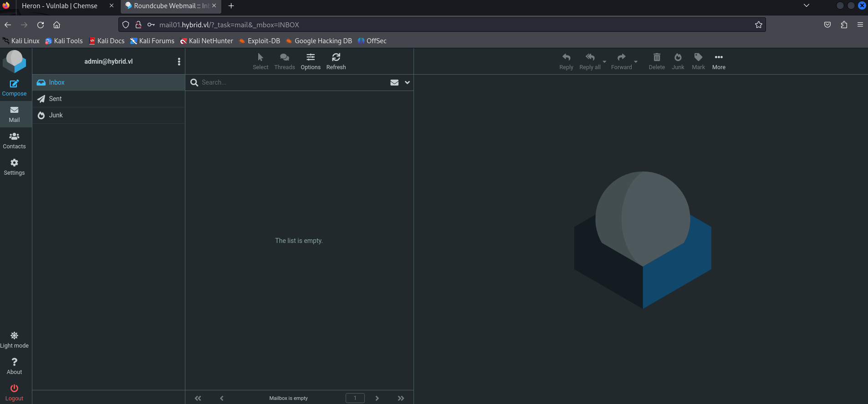Open the More actions menu
Screen dimensions: 868x404
[719, 61]
